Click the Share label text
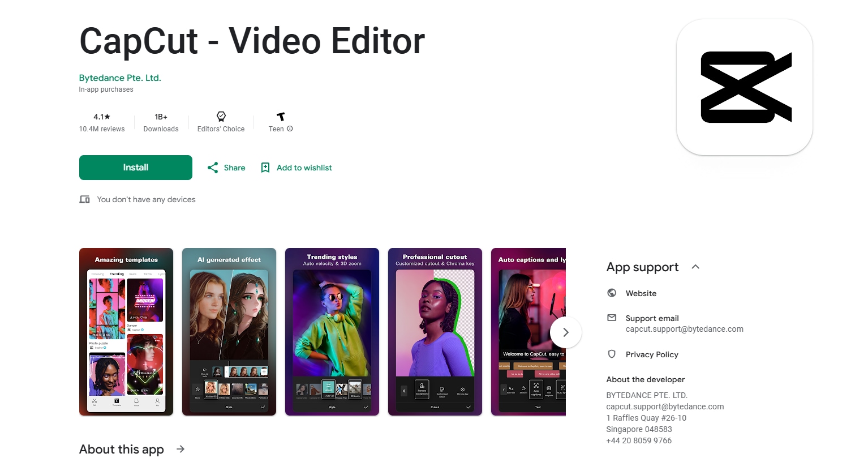This screenshot has width=868, height=462. [x=234, y=168]
